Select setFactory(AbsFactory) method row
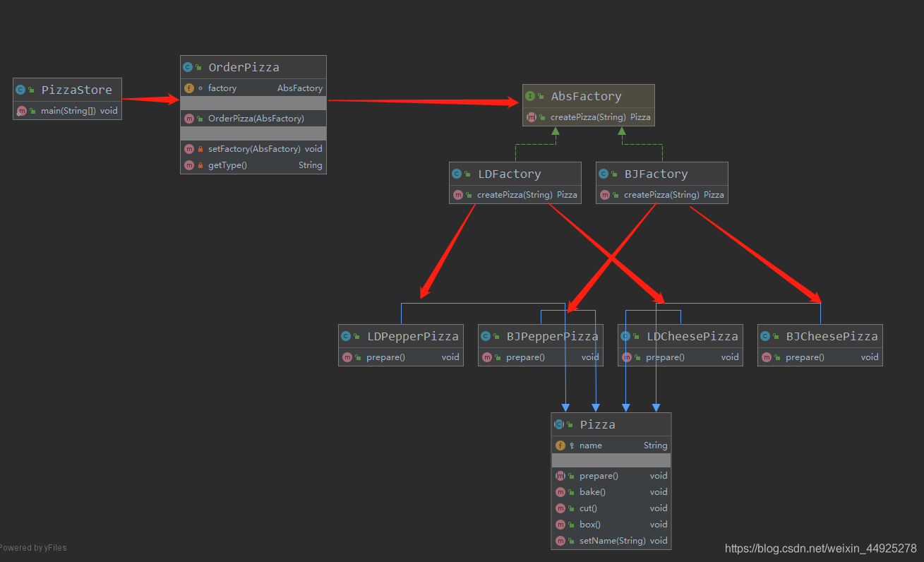924x562 pixels. [x=253, y=149]
